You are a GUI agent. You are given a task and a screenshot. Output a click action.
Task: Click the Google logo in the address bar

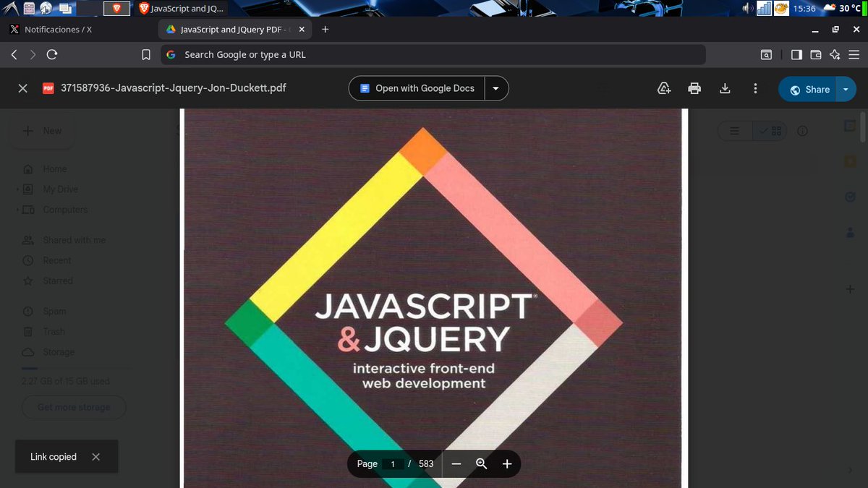[171, 54]
